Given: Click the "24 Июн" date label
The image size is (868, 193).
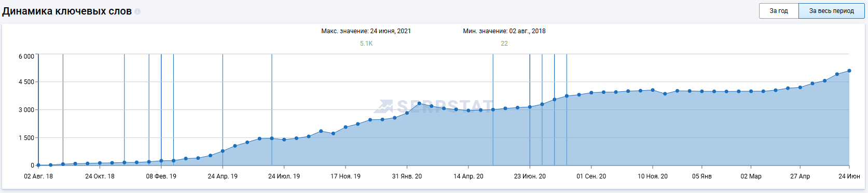Looking at the screenshot, I should [x=849, y=176].
